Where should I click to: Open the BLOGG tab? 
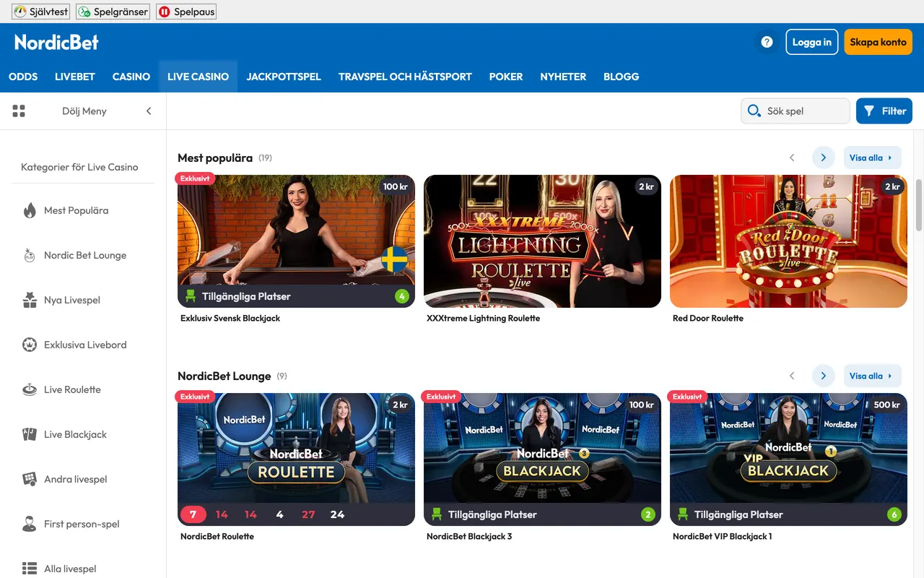622,77
